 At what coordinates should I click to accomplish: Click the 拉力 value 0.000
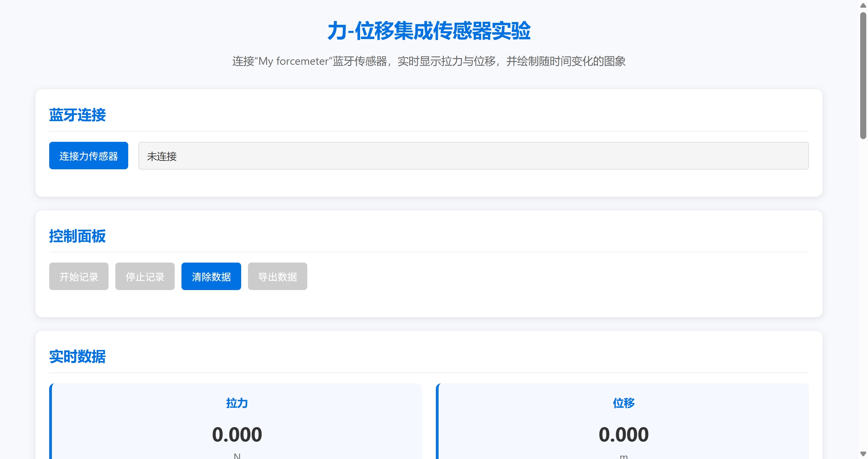[x=237, y=434]
